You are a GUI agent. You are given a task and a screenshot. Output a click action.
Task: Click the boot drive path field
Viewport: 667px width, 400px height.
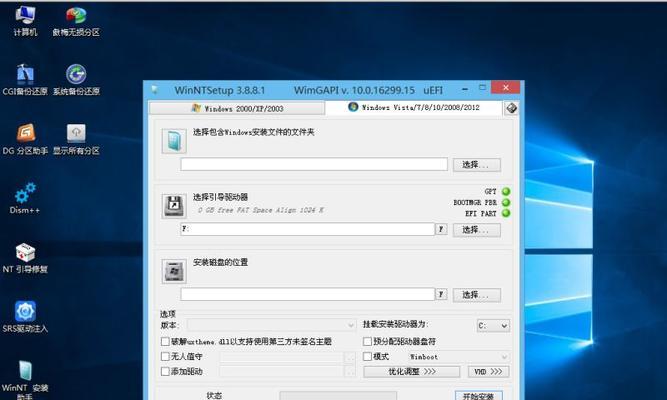tap(308, 229)
